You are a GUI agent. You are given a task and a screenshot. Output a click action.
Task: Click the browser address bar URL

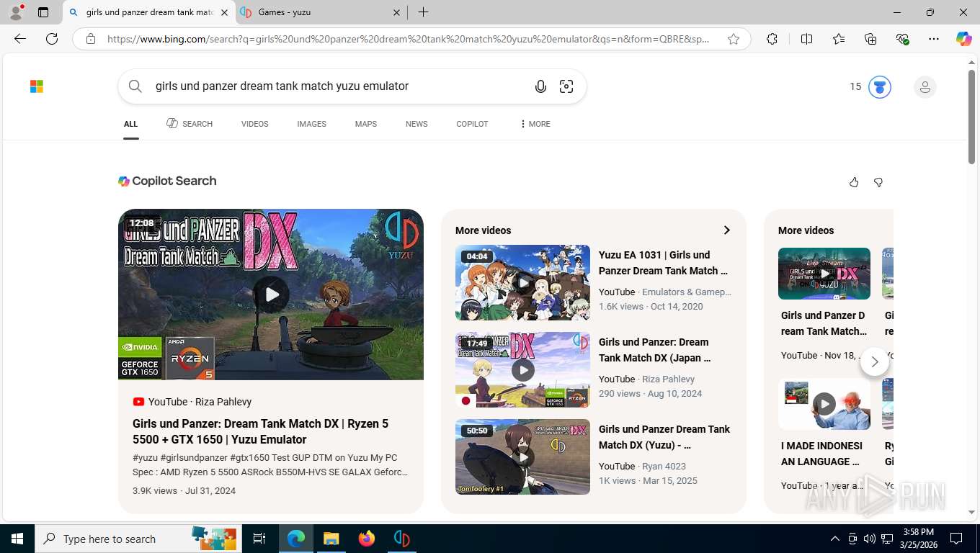(408, 39)
